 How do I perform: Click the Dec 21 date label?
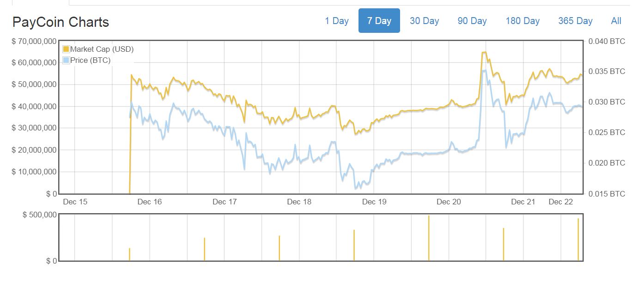[x=523, y=202]
